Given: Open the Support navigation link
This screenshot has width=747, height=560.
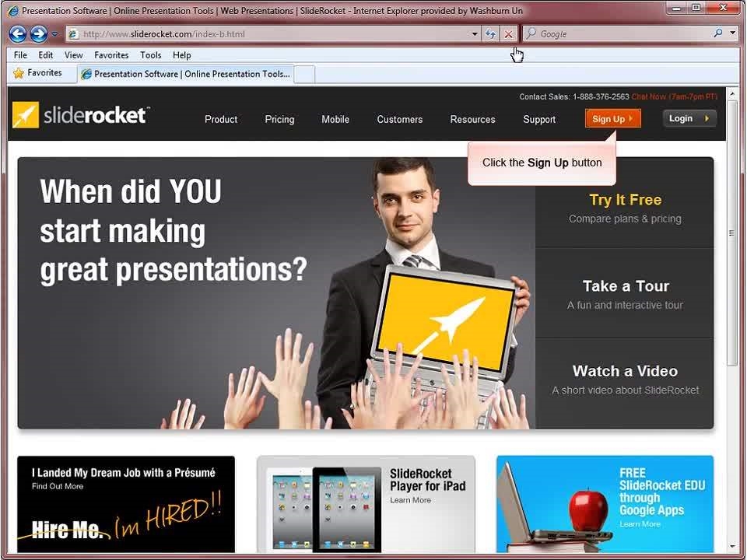Looking at the screenshot, I should 539,119.
